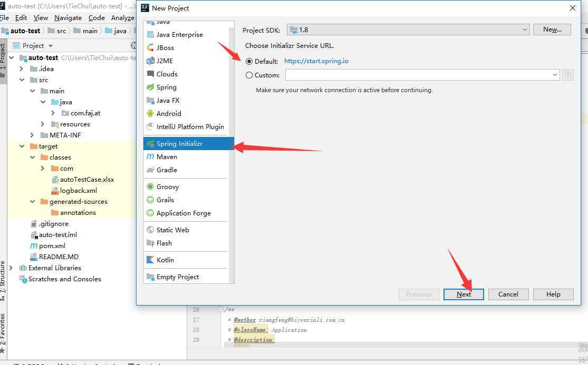Select the Static Web globe icon
The width and height of the screenshot is (588, 365).
point(150,230)
